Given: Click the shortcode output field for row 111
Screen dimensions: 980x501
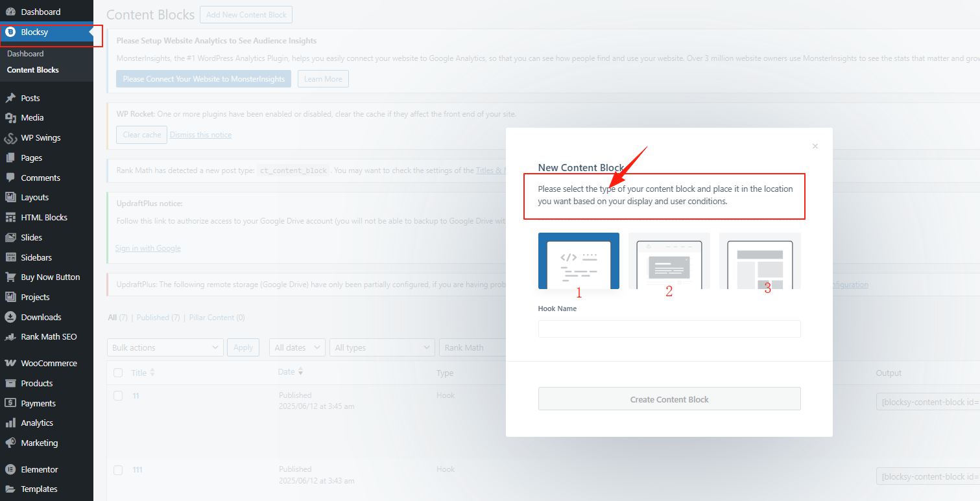Looking at the screenshot, I should [x=928, y=476].
